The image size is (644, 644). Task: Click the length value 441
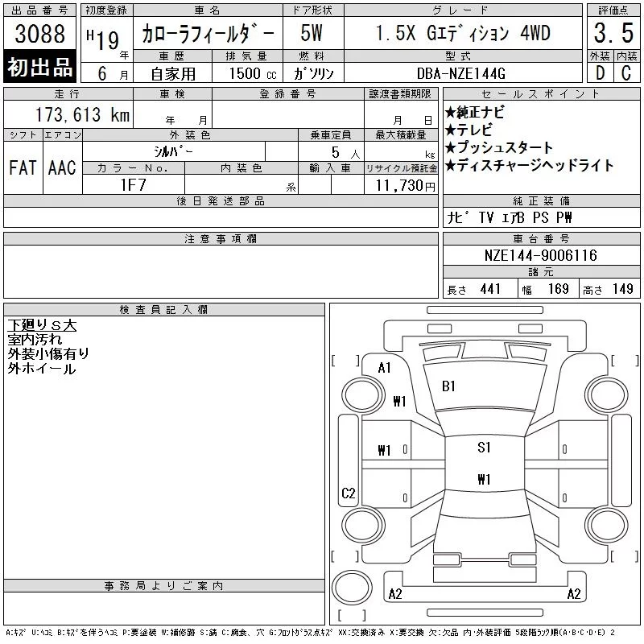(490, 289)
